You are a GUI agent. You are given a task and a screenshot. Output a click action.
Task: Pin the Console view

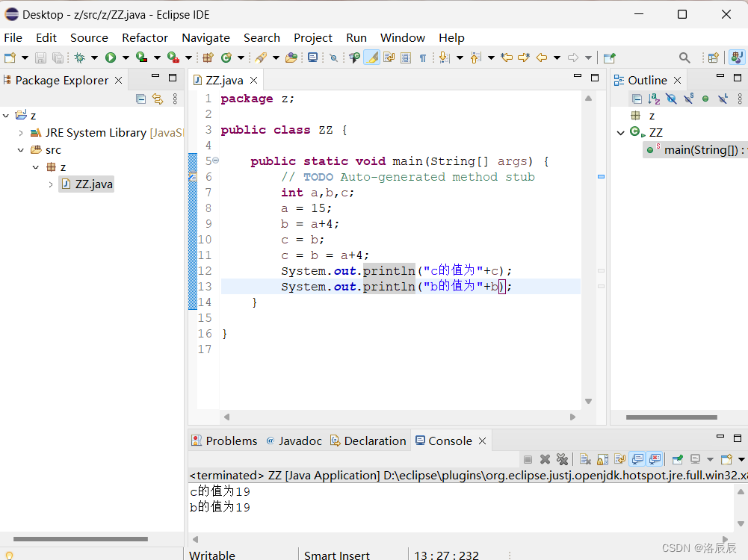(677, 458)
